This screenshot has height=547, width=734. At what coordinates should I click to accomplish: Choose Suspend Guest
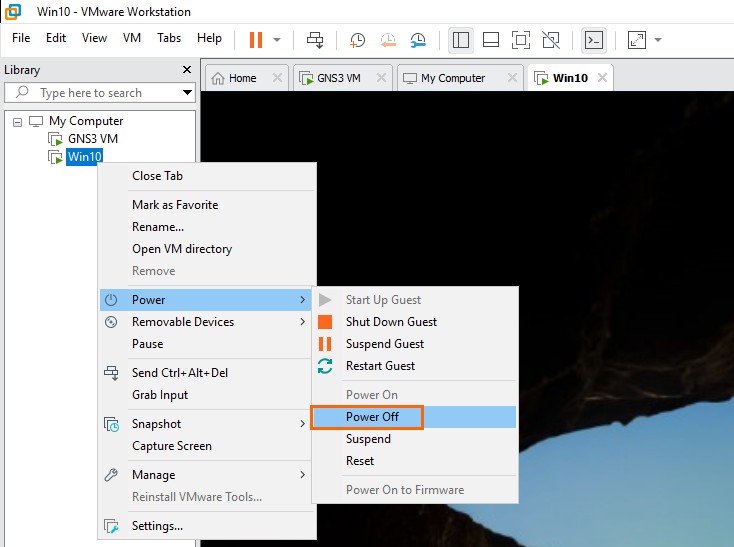415,344
